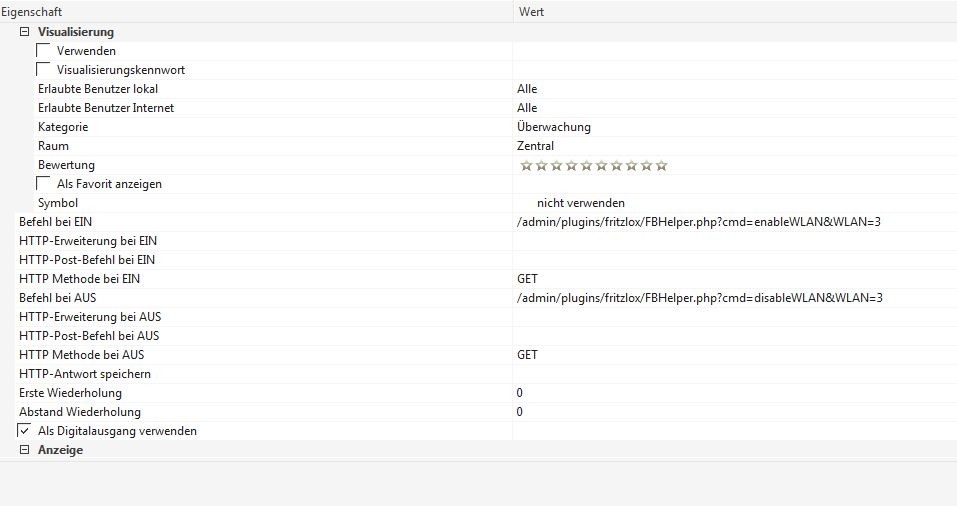Open the Kategorie value Überwachung
957x506 pixels.
pos(553,127)
